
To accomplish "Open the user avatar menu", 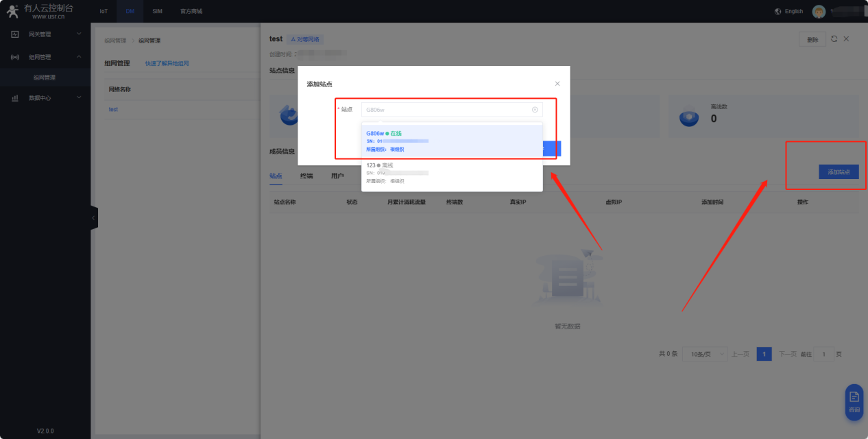I will tap(819, 12).
